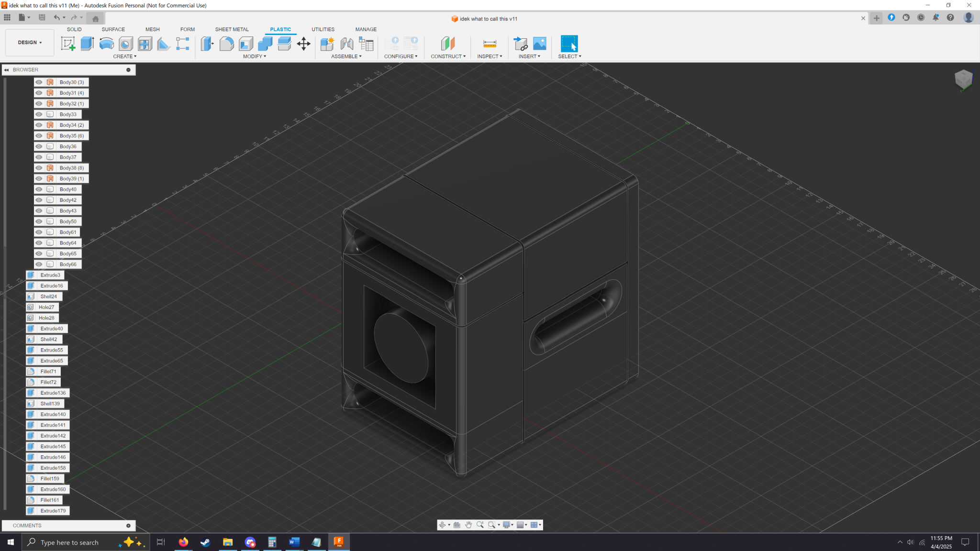This screenshot has width=980, height=551.
Task: Expand the MODIFY menu dropdown
Action: (255, 56)
